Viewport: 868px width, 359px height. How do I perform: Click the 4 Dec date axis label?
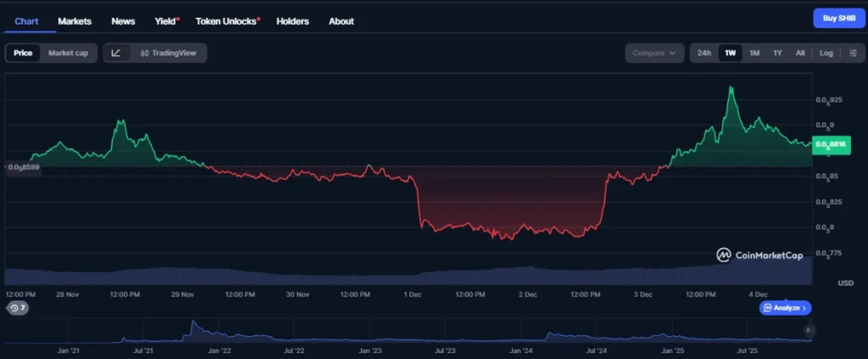pos(758,294)
